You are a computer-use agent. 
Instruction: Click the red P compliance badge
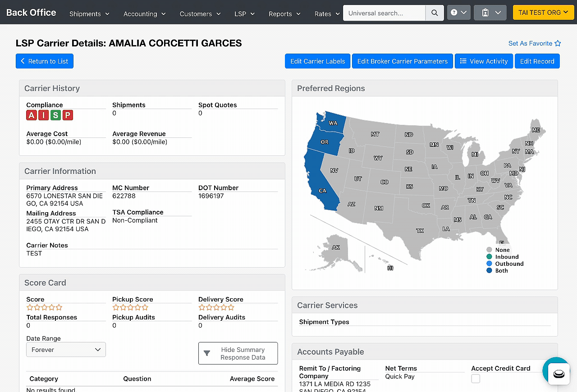tap(68, 115)
